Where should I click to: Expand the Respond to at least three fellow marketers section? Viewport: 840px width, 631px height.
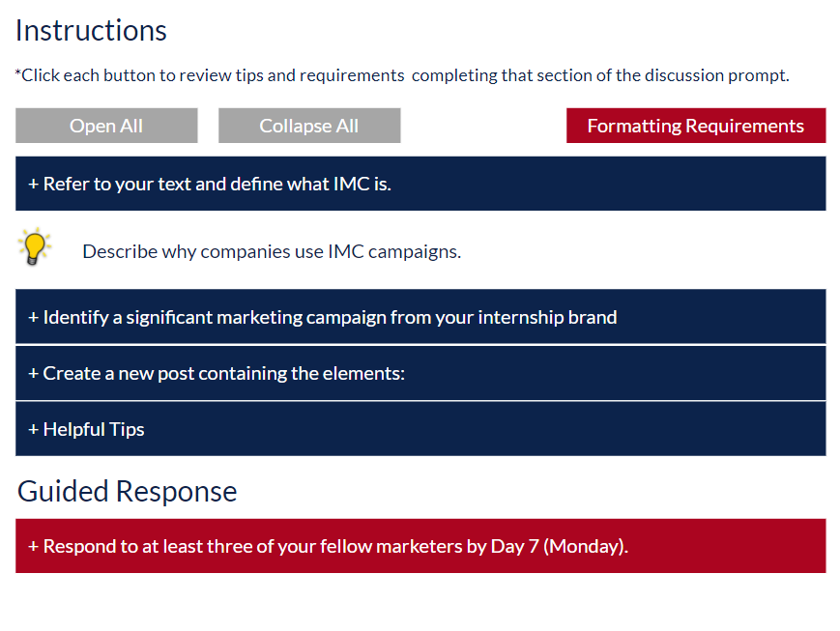coord(420,546)
